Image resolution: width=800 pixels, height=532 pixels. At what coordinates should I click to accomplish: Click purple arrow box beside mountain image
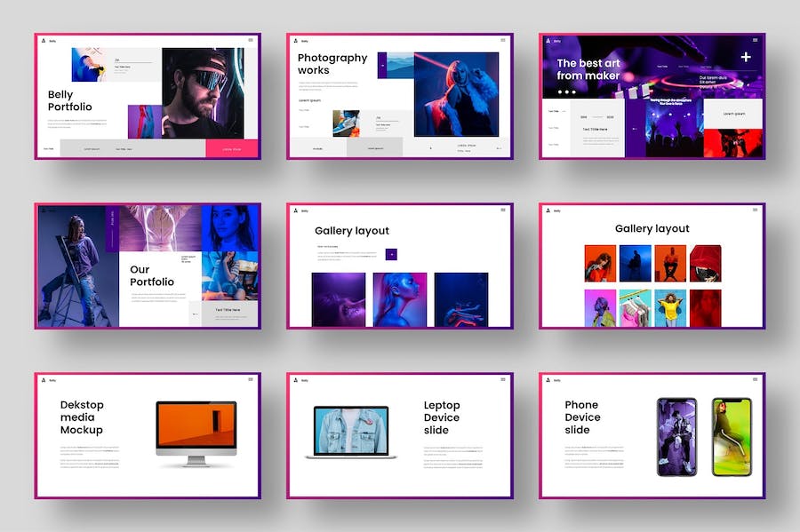tap(382, 65)
